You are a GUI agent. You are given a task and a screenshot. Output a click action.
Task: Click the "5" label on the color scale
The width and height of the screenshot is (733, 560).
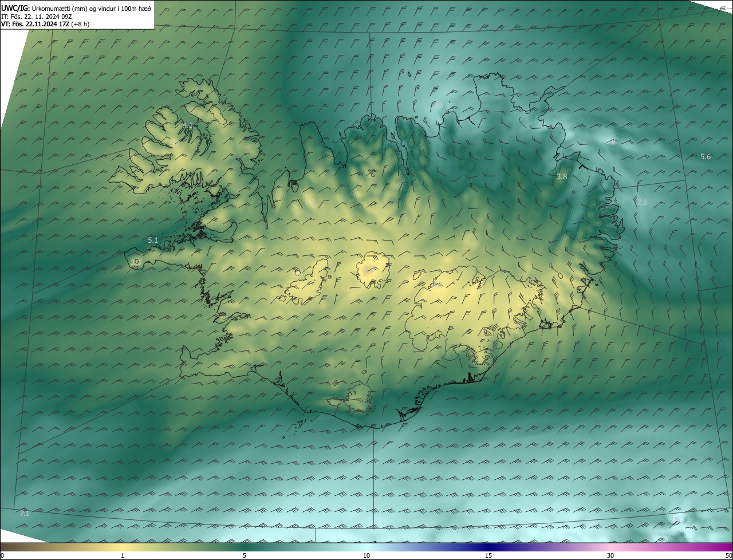coord(245,555)
